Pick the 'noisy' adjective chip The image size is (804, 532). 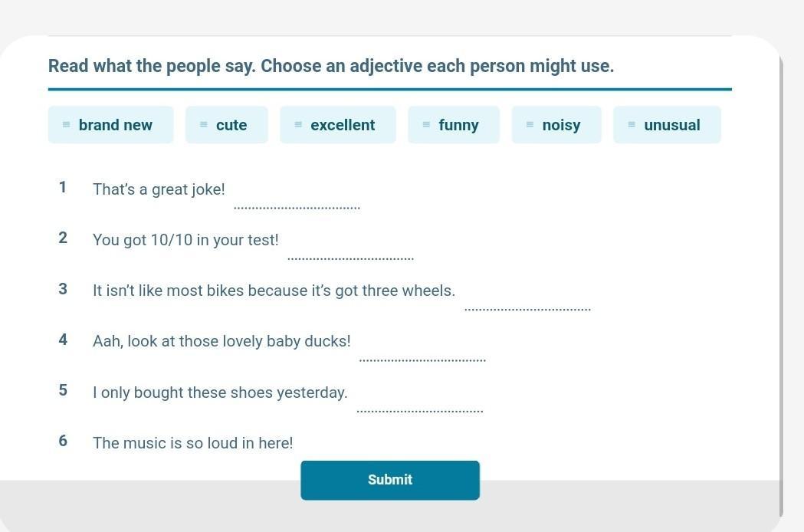pos(561,125)
